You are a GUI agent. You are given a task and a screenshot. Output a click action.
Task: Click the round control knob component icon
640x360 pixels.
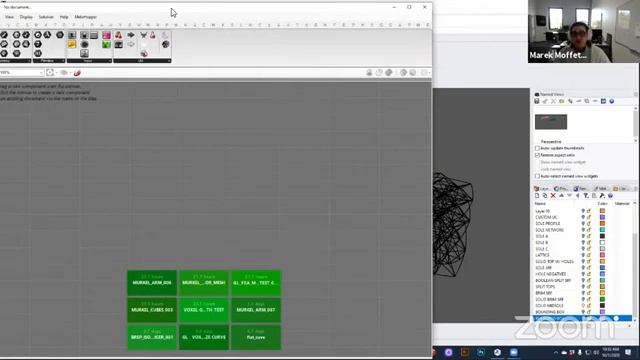click(84, 44)
